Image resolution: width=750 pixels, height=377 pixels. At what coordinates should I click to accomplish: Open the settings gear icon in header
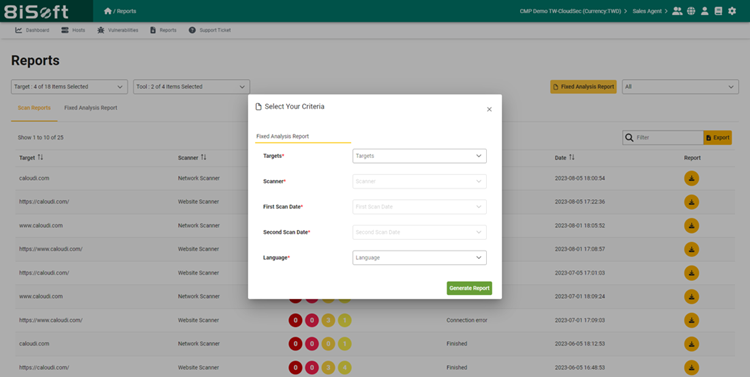(732, 11)
